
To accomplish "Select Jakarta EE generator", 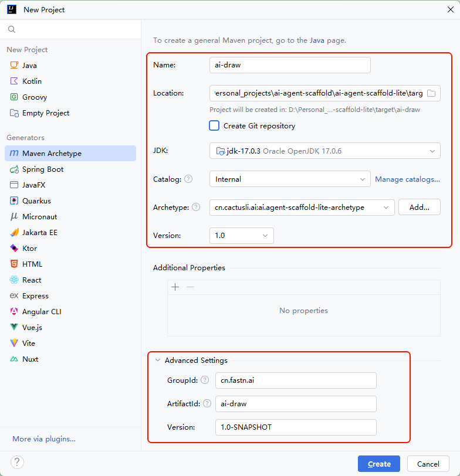I will tap(70, 233).
